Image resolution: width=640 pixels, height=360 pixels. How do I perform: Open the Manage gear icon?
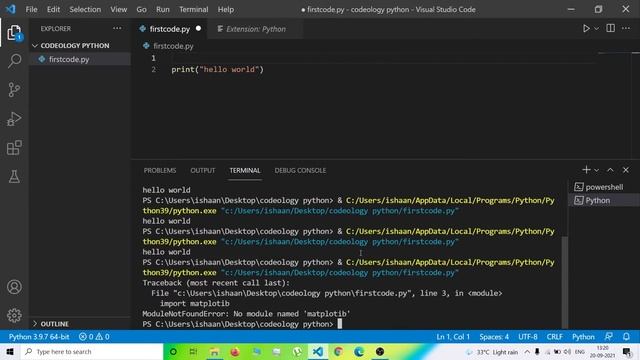click(x=14, y=315)
